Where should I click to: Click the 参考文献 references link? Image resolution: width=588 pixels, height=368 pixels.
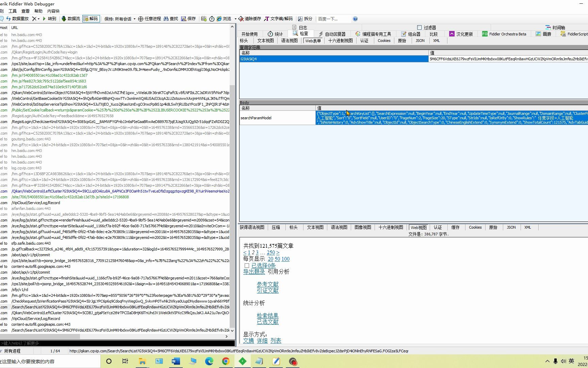point(268,284)
